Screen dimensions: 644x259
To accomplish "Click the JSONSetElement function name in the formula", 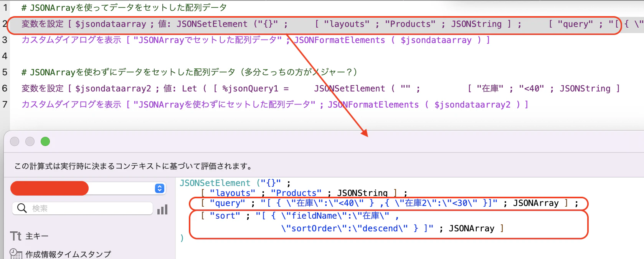I will [x=215, y=183].
